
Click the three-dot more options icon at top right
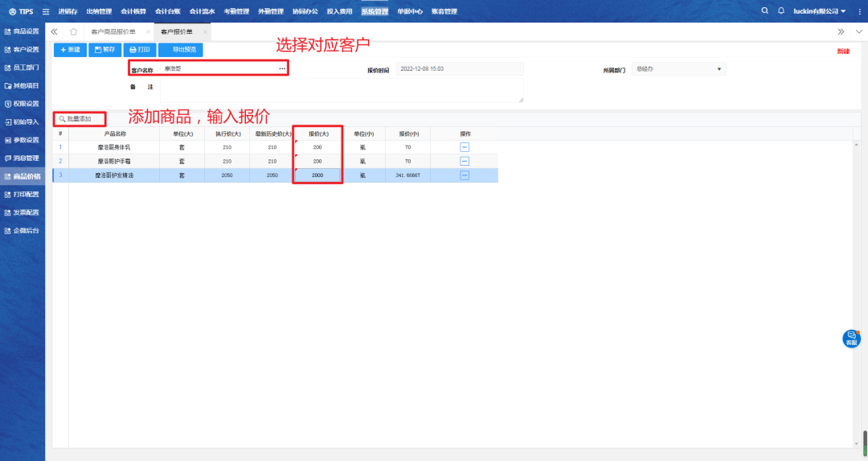click(x=860, y=11)
